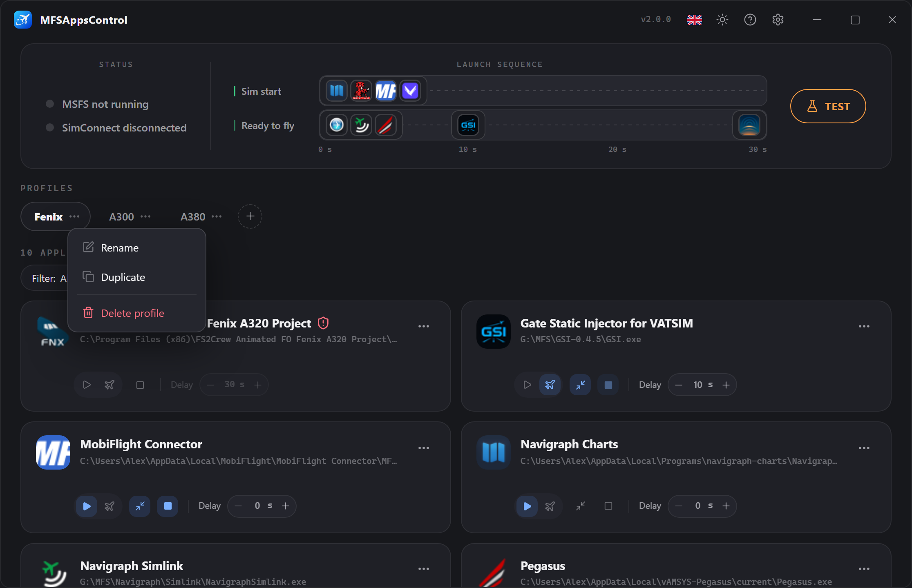This screenshot has width=912, height=588.
Task: Click the red Pegasus icon in Ready to fly row
Action: 386,125
